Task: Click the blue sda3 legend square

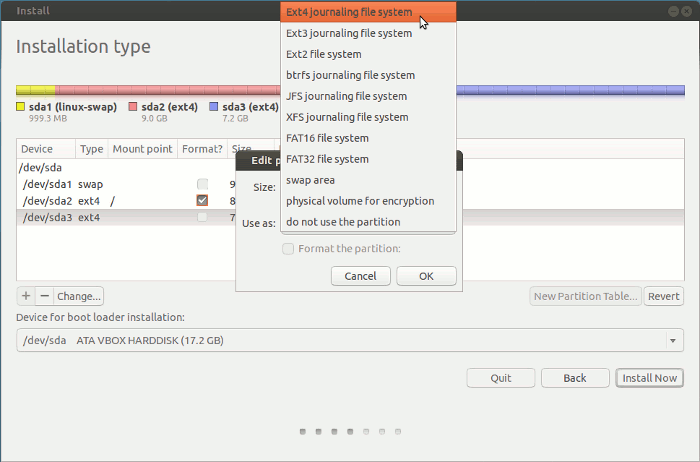Action: click(213, 107)
